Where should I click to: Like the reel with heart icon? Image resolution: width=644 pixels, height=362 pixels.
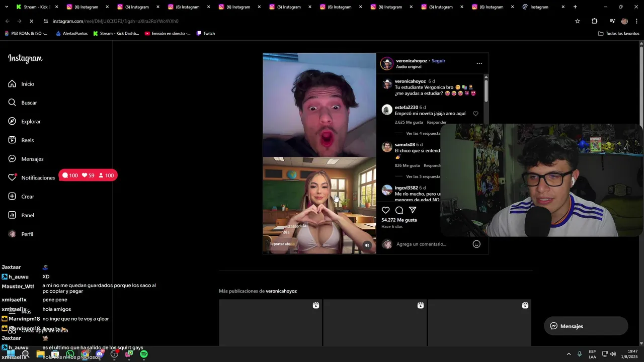[x=386, y=210]
